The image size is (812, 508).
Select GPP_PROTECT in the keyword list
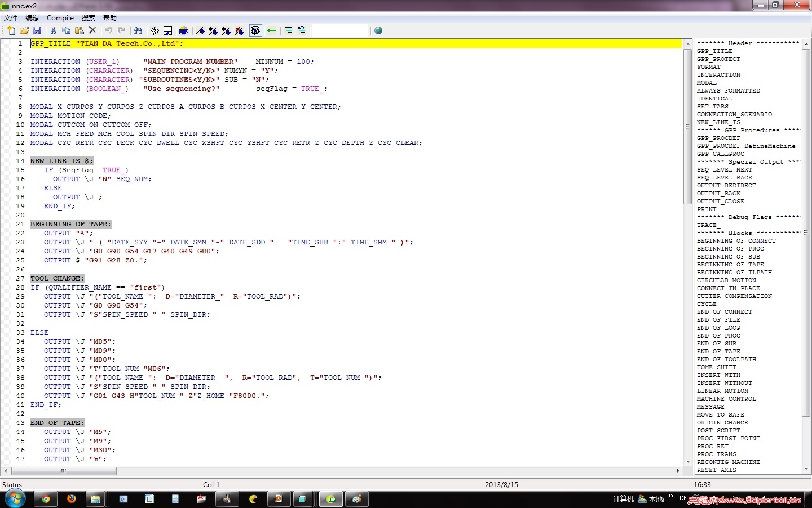[718, 59]
